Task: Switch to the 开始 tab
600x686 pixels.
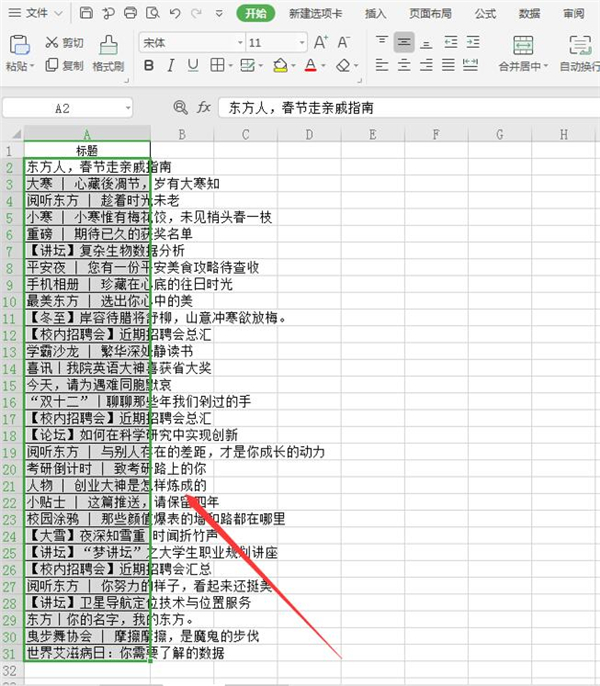Action: pyautogui.click(x=256, y=14)
